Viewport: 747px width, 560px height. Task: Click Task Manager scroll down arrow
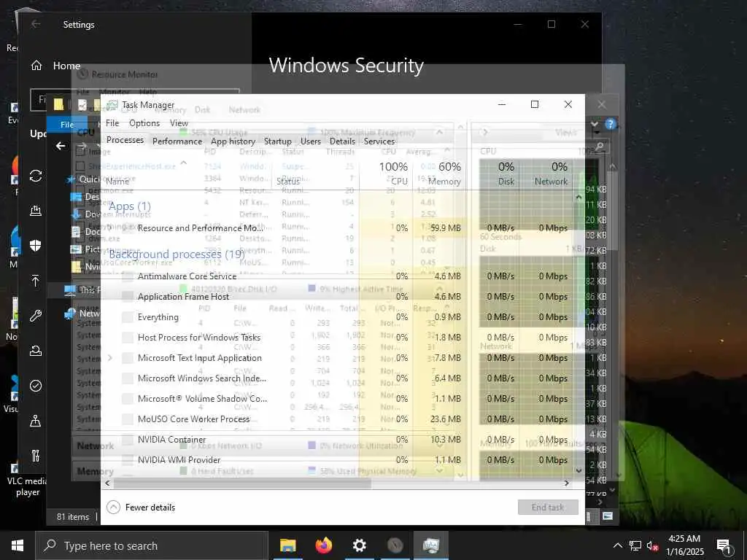(578, 470)
